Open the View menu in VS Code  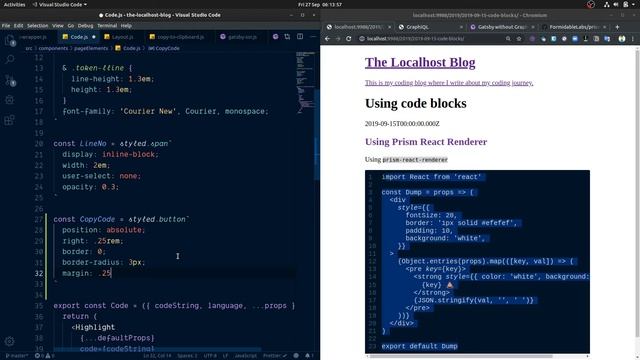(58, 26)
